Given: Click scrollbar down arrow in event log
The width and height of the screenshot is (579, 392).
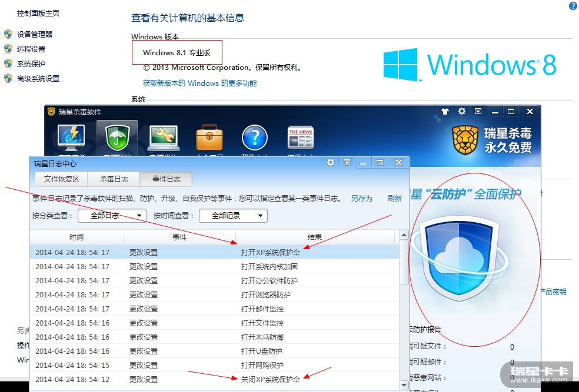Looking at the screenshot, I should [404, 386].
